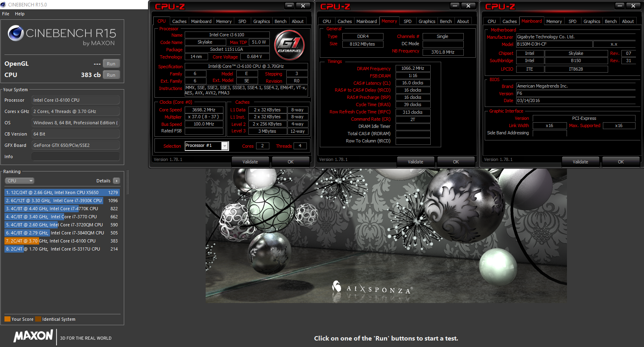The width and height of the screenshot is (644, 347).
Task: Click the Specification field Intel Core i3-6100 CPU @ 3.70GHz
Action: (x=246, y=66)
